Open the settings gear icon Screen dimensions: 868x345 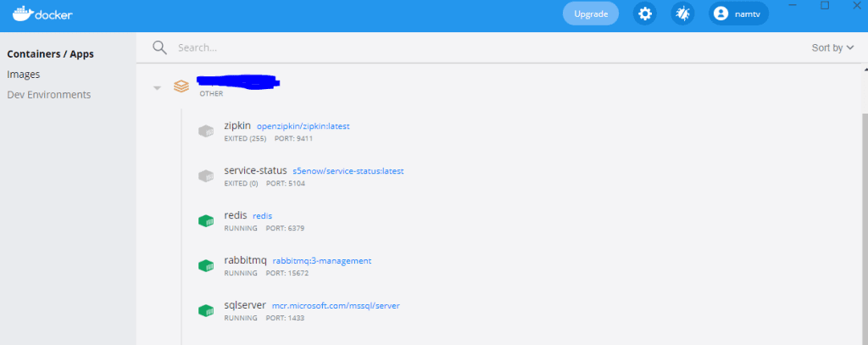(645, 14)
